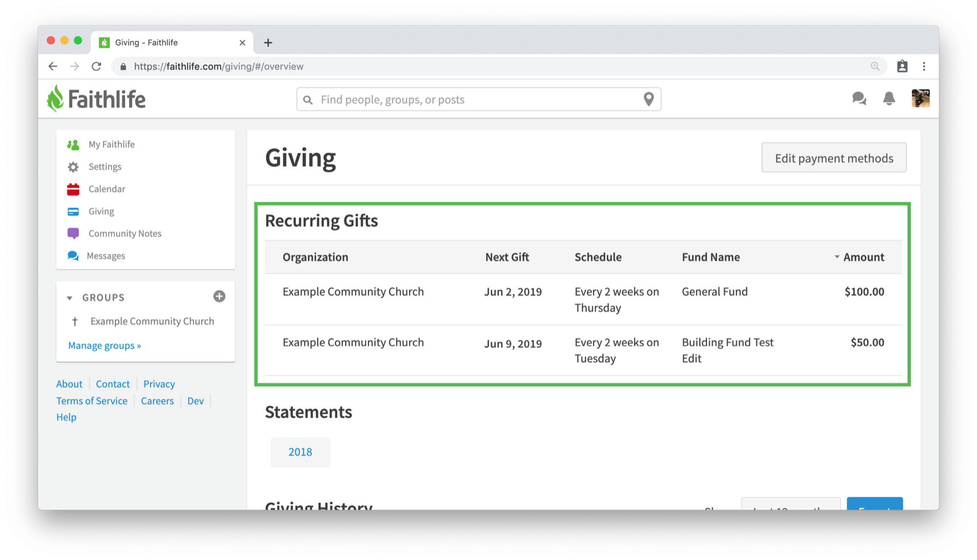
Task: Click the Contact footer link
Action: 113,384
